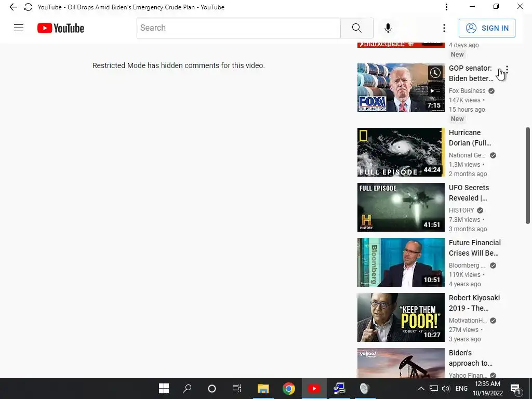Open Windows notification center icon
Image resolution: width=532 pixels, height=399 pixels.
(x=515, y=389)
